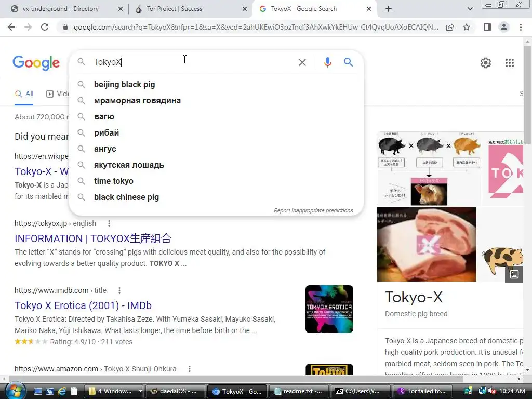This screenshot has height=399, width=532.
Task: Open options for tokyox.jp result
Action: (x=109, y=223)
